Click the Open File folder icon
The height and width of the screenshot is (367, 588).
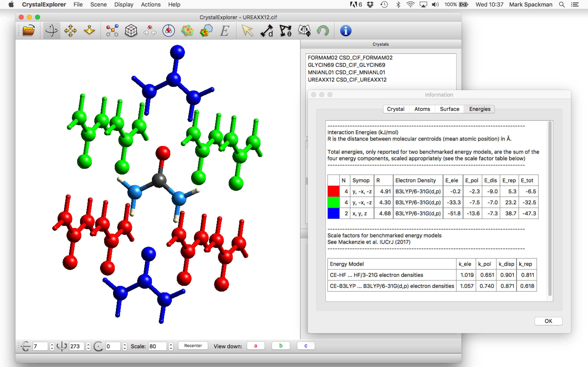click(x=29, y=31)
